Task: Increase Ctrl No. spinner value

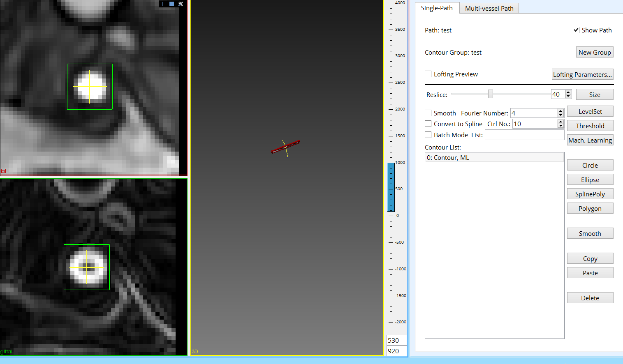Action: (x=560, y=122)
